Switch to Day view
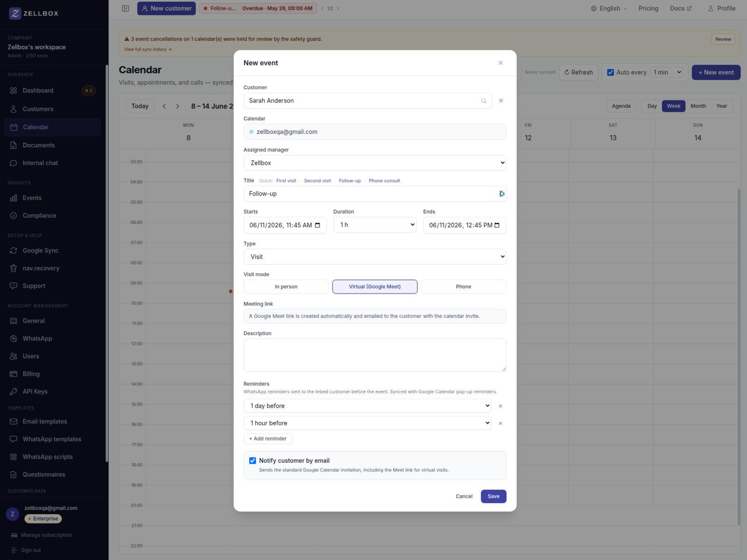 point(652,106)
